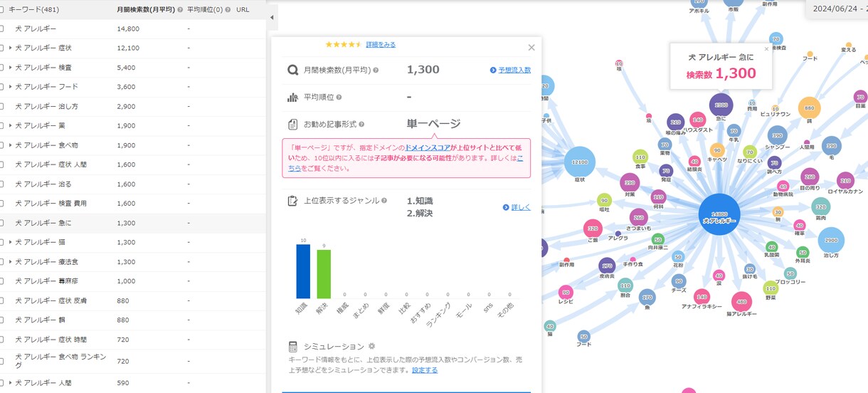Image resolution: width=868 pixels, height=393 pixels.
Task: Click the bar chart icon beside 平均順位
Action: click(x=292, y=98)
